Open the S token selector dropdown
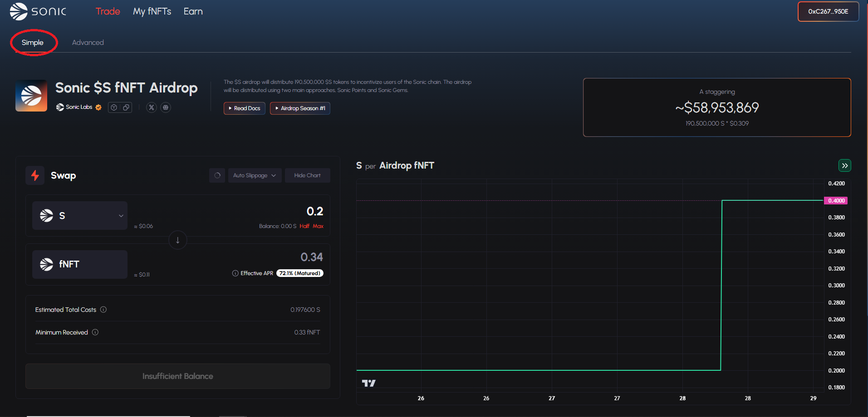 pos(80,216)
